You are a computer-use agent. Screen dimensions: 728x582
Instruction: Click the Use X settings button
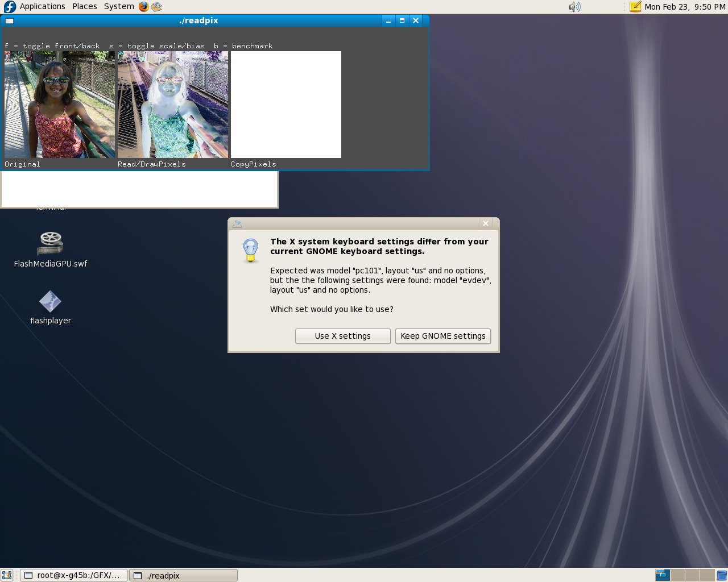click(342, 336)
